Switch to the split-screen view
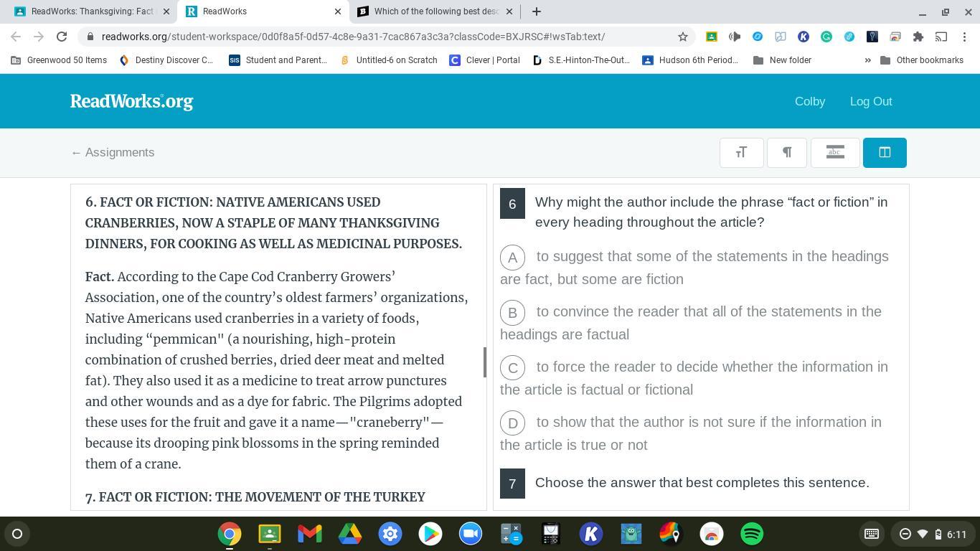 885,152
